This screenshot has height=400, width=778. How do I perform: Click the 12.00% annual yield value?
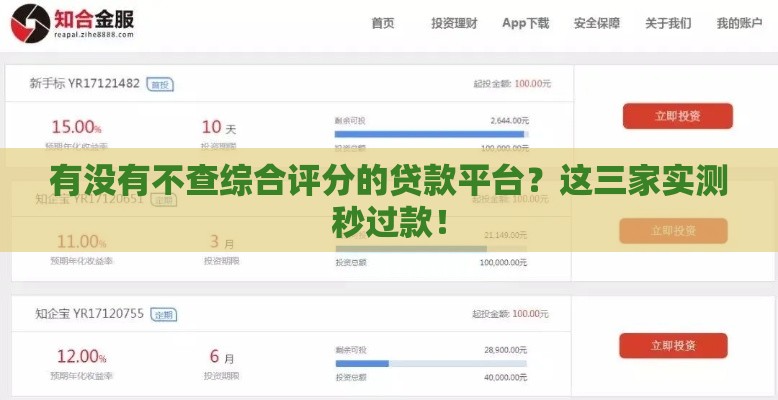coord(81,356)
